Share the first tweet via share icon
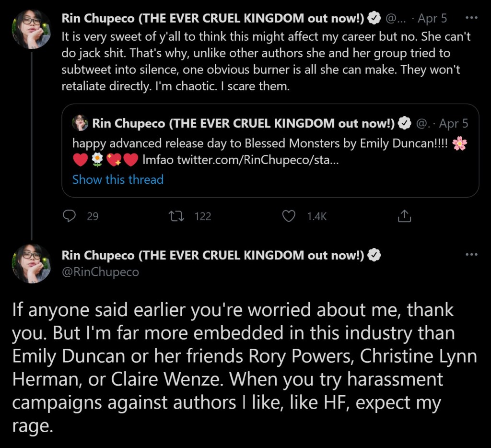491x448 pixels. click(x=404, y=216)
